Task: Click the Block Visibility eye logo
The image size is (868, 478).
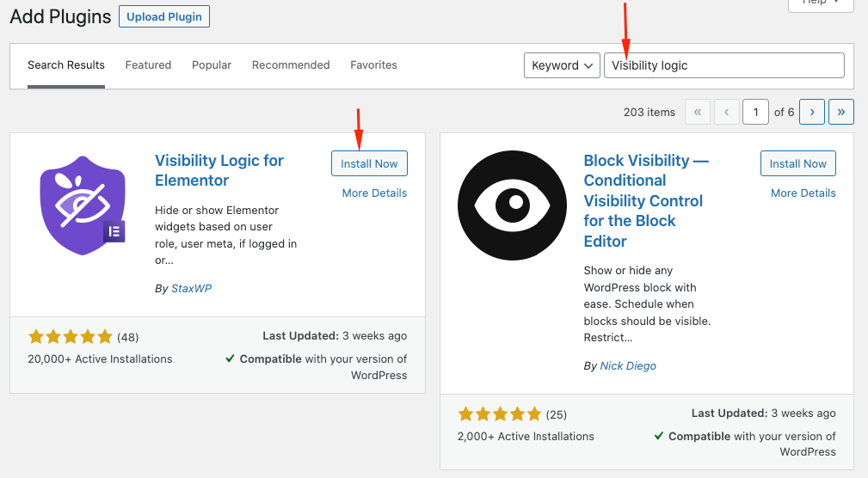Action: pos(512,205)
